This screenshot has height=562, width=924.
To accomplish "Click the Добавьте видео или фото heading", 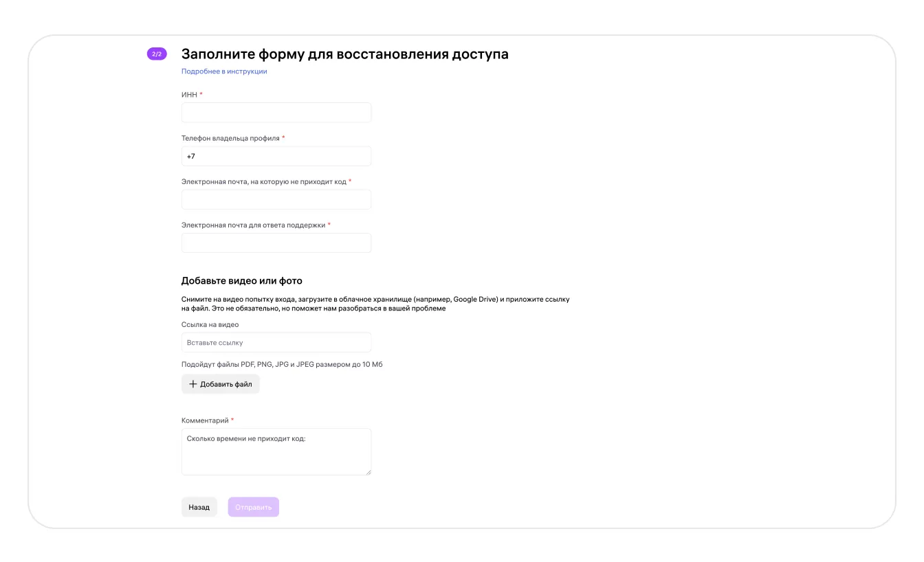I will pyautogui.click(x=242, y=281).
